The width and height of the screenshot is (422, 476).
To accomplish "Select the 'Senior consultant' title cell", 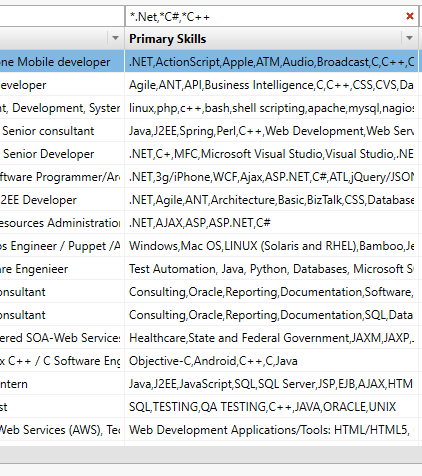I will coord(62,131).
